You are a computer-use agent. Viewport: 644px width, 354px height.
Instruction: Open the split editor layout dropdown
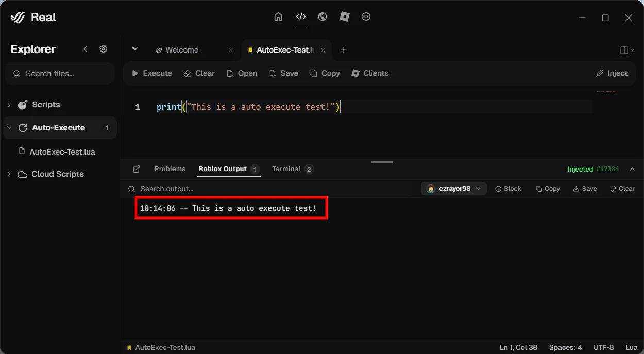tap(628, 50)
